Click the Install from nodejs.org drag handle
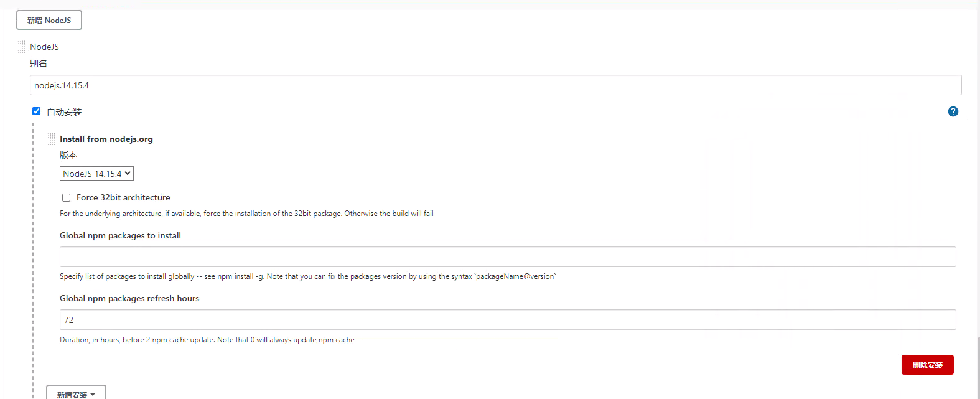 pos(52,139)
